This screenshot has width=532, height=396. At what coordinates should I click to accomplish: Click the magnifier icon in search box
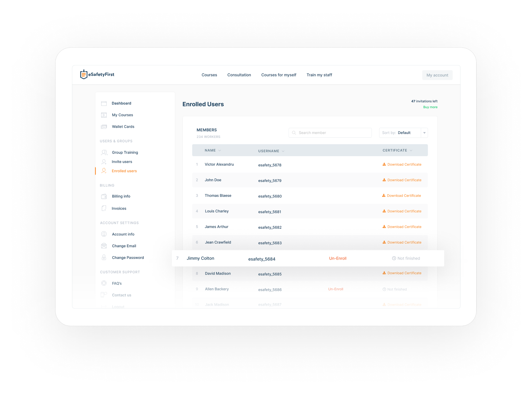(x=294, y=133)
